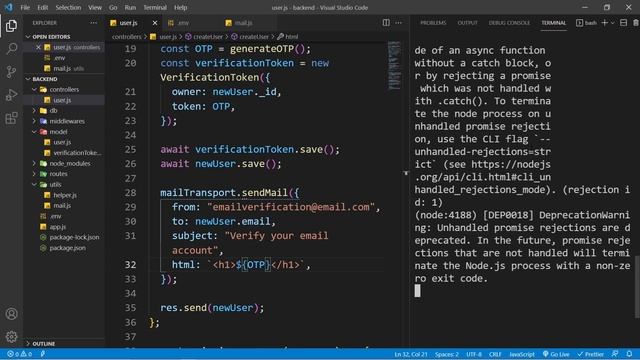The image size is (640, 360).
Task: Open the Run and Debug view
Action: point(11,95)
